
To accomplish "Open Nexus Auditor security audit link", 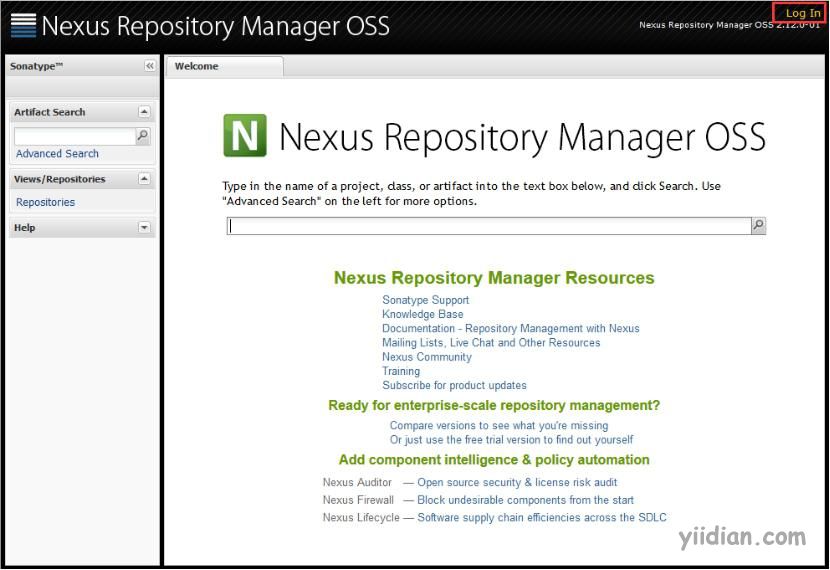I will tap(517, 483).
